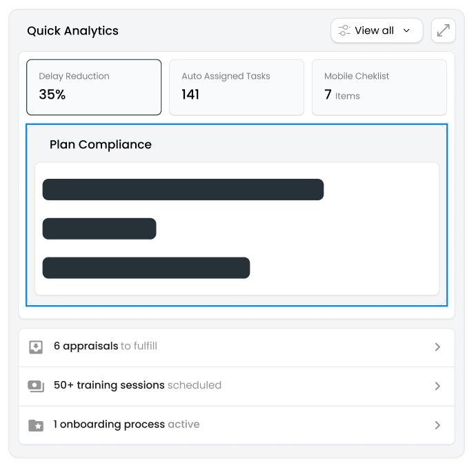The image size is (476, 466).
Task: Click the shortest Plan Compliance bar
Action: [x=99, y=229]
